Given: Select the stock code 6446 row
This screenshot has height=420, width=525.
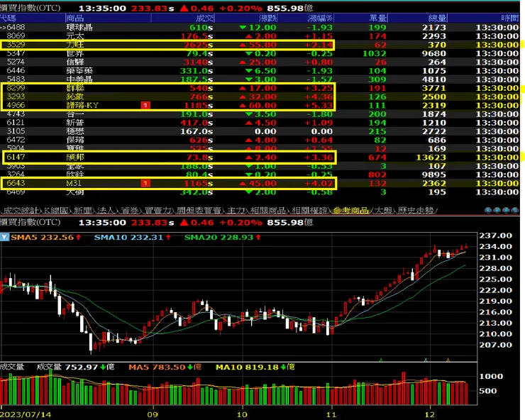Looking at the screenshot, I should pos(260,71).
